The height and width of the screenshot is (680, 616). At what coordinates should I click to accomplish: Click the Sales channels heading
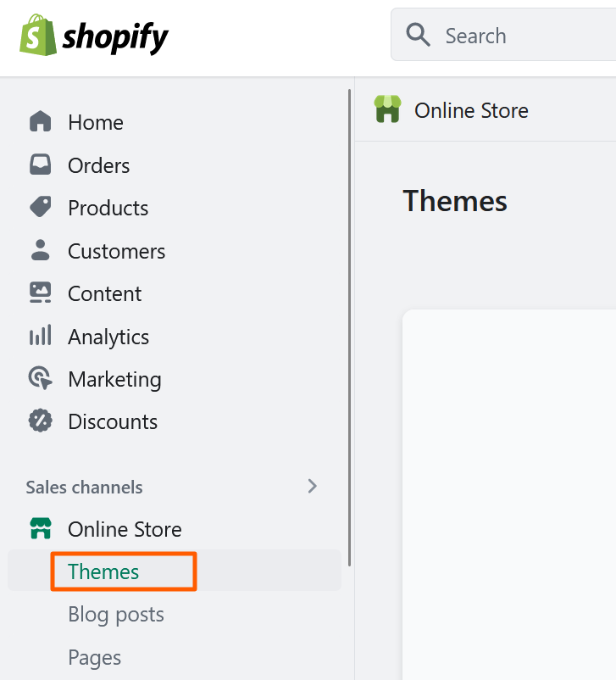coord(84,488)
